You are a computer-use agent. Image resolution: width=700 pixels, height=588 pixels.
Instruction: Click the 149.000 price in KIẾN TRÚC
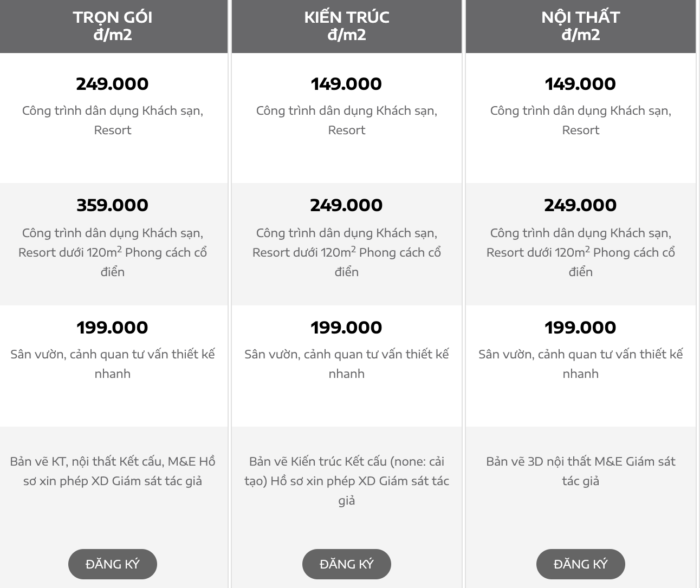[347, 84]
